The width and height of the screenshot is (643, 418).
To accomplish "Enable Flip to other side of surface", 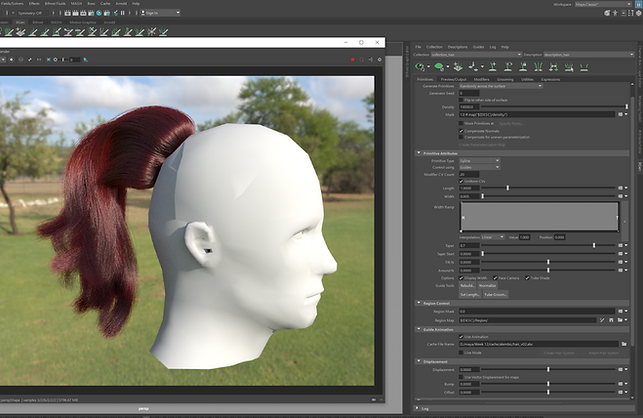I will [461, 100].
